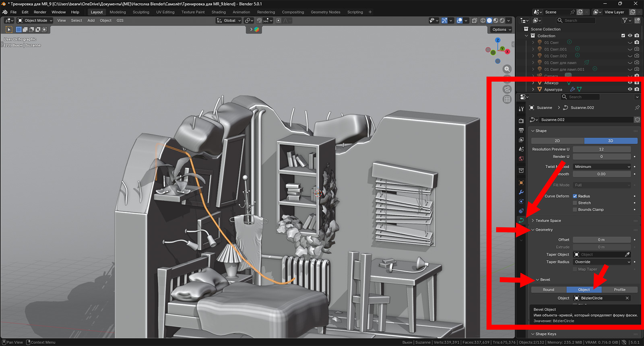Switch to the Shading workspace tab

pyautogui.click(x=219, y=12)
